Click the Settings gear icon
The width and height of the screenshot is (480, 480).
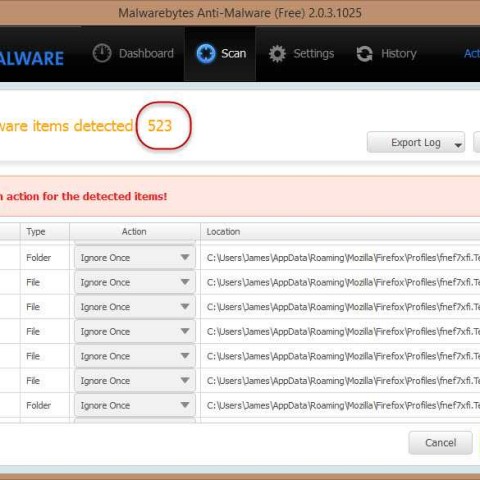point(277,54)
